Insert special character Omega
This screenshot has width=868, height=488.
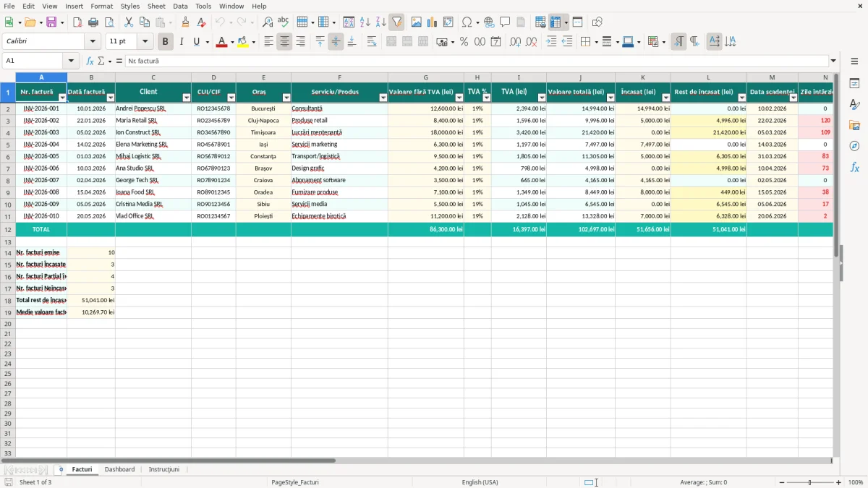click(x=467, y=22)
